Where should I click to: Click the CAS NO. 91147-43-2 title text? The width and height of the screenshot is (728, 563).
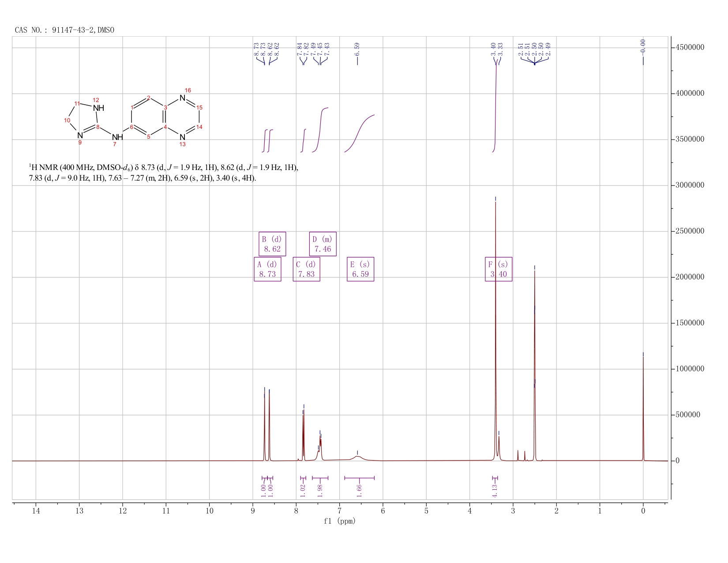tap(64, 30)
